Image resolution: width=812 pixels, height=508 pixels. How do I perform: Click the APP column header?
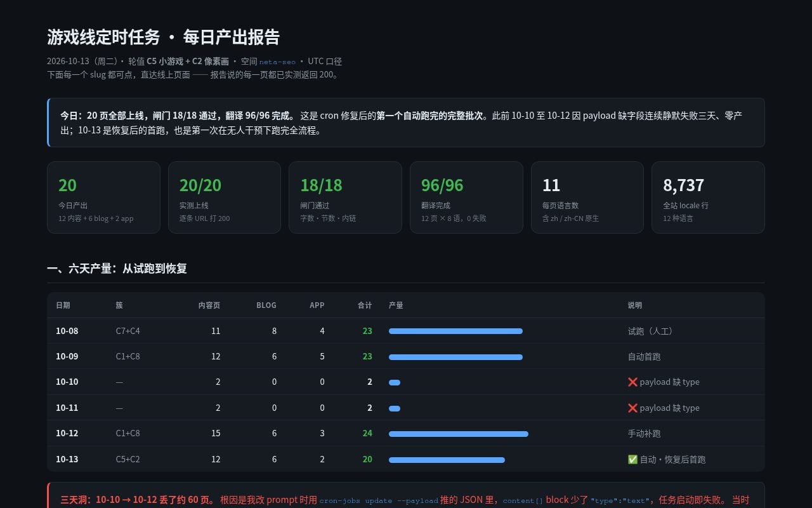click(317, 305)
